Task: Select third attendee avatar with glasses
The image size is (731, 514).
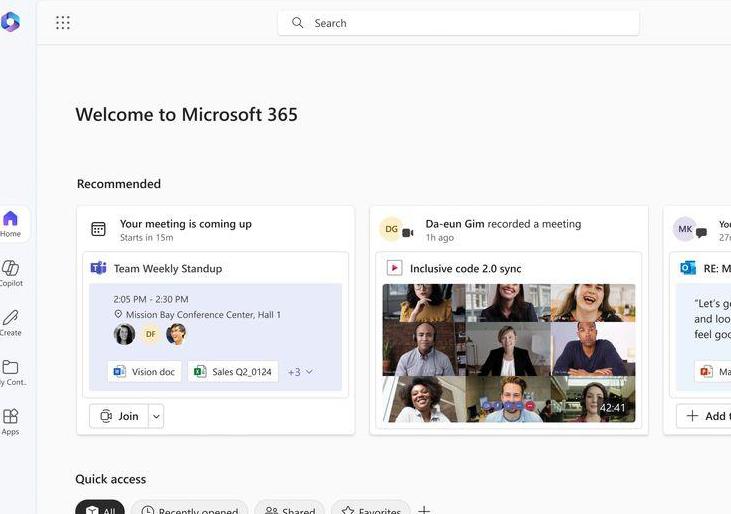Action: click(x=176, y=334)
